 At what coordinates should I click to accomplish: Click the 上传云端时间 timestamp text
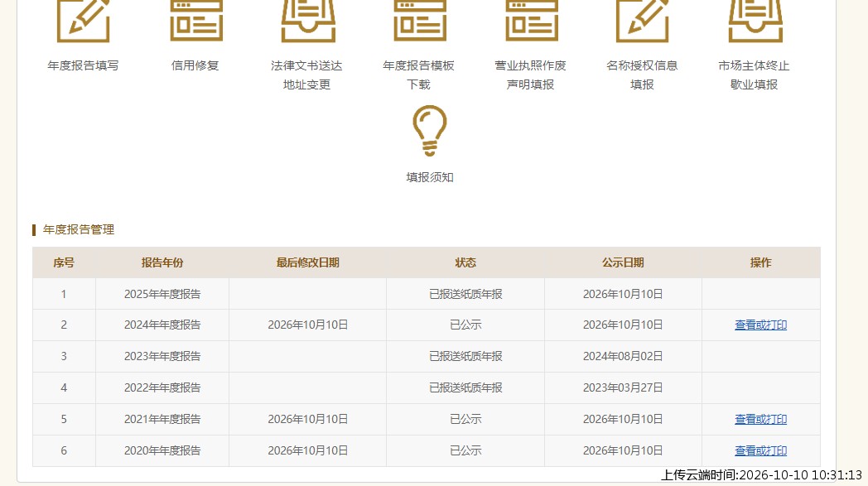pyautogui.click(x=762, y=475)
